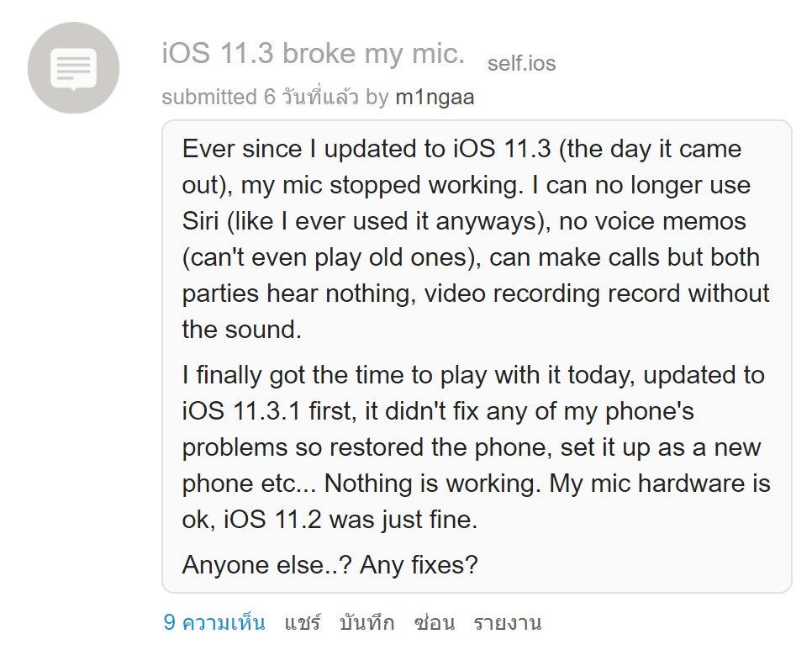Open m1ngaa's user profile

pos(435,97)
